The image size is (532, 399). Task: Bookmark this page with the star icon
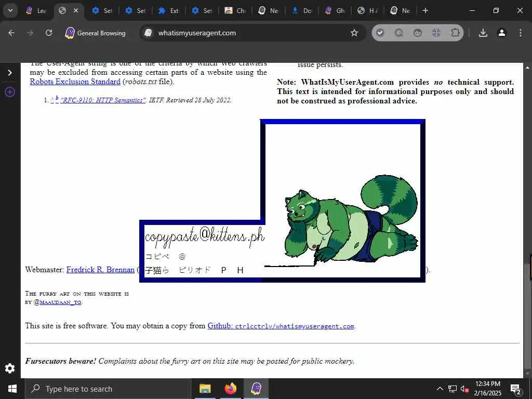point(354,33)
